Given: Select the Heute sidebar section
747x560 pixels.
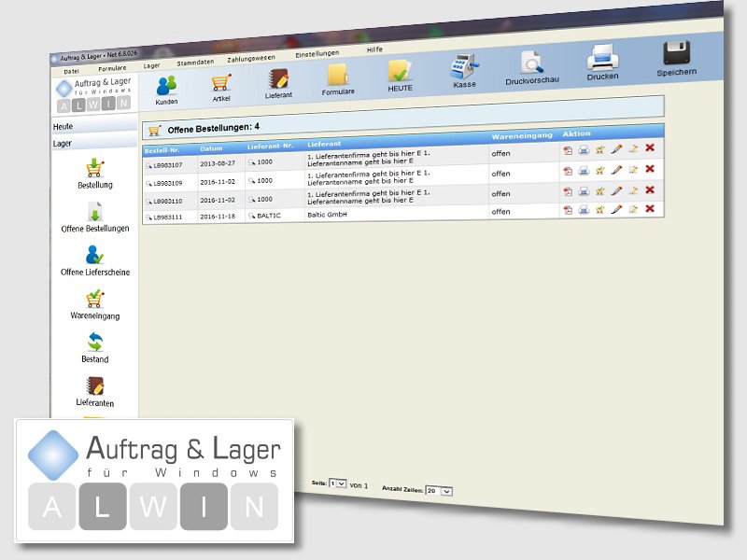Looking at the screenshot, I should 94,126.
